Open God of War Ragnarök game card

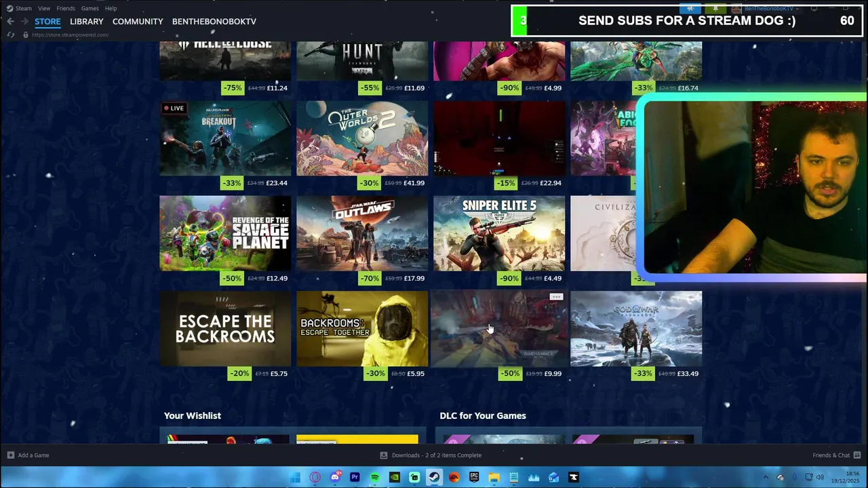pyautogui.click(x=636, y=329)
